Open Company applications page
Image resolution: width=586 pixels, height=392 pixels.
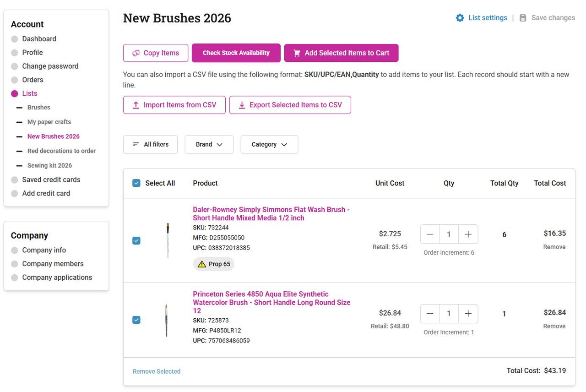point(57,278)
